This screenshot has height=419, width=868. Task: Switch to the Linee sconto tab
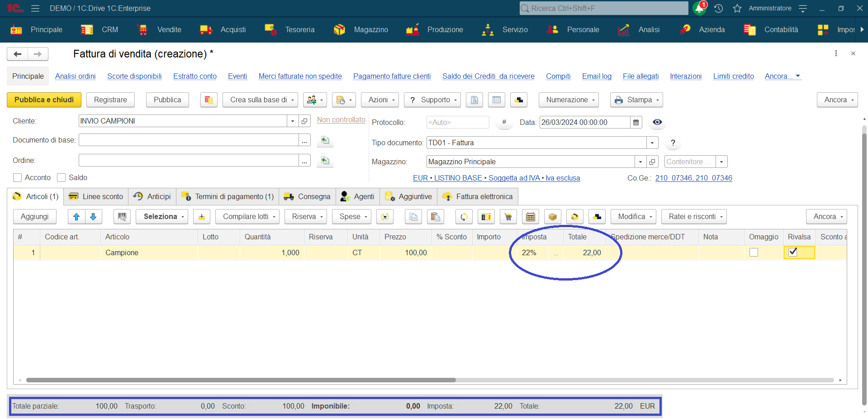click(96, 196)
